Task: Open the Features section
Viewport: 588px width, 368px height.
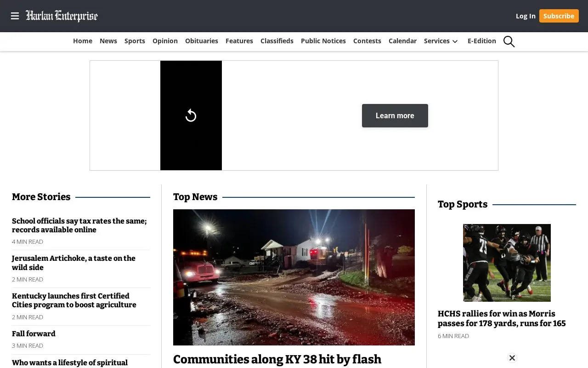Action: 239,41
